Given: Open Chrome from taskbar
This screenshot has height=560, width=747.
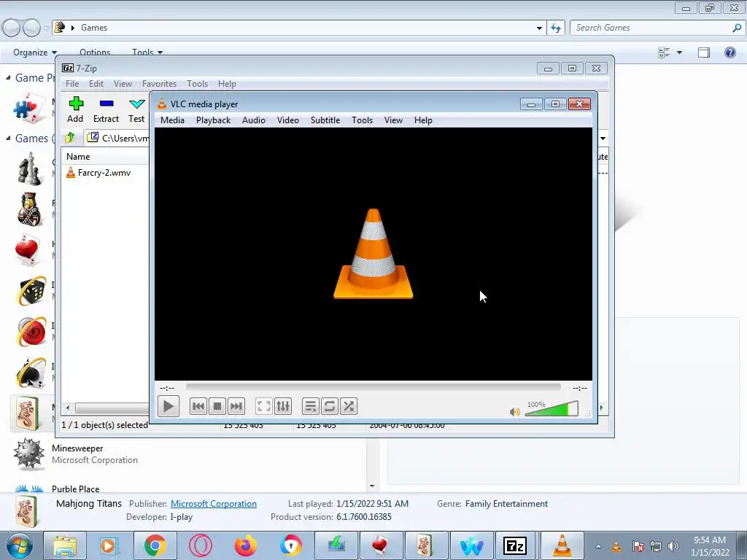Looking at the screenshot, I should click(155, 545).
